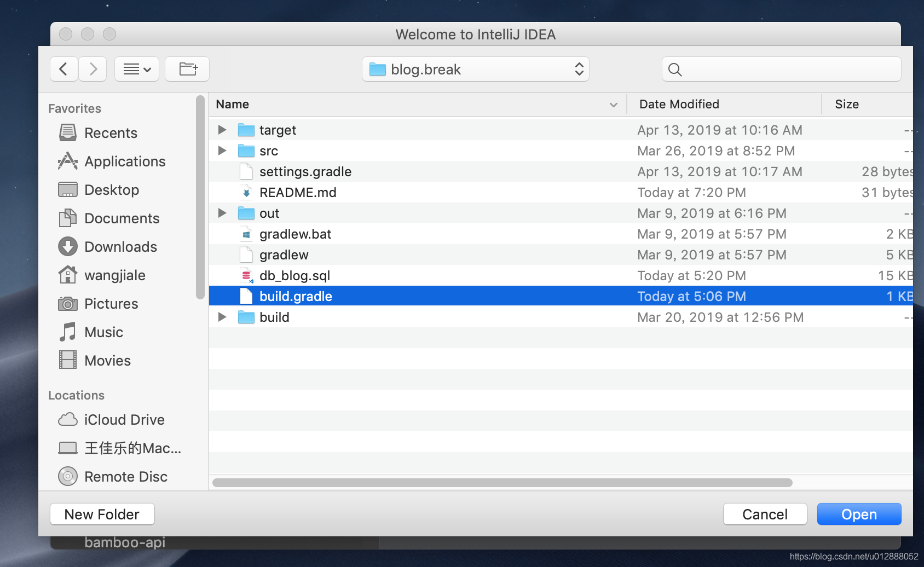Click the new folder toolbar icon
This screenshot has height=567, width=924.
(187, 69)
